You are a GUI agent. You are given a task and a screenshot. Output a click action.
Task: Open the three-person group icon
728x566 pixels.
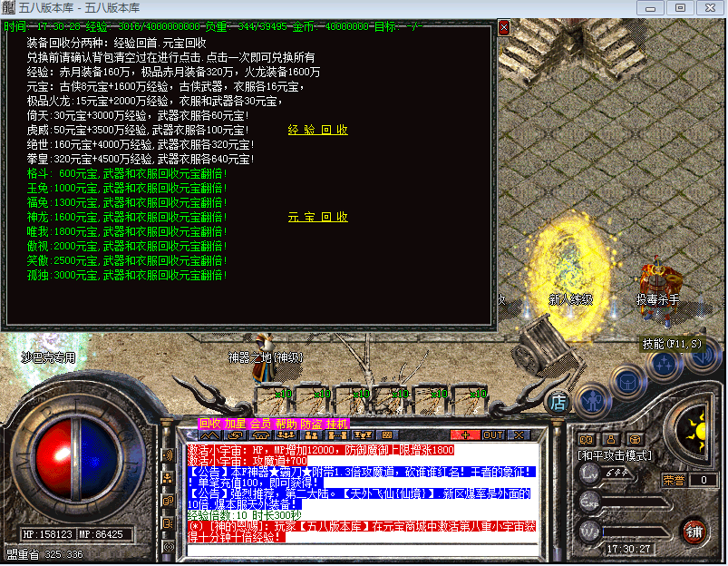pos(286,435)
